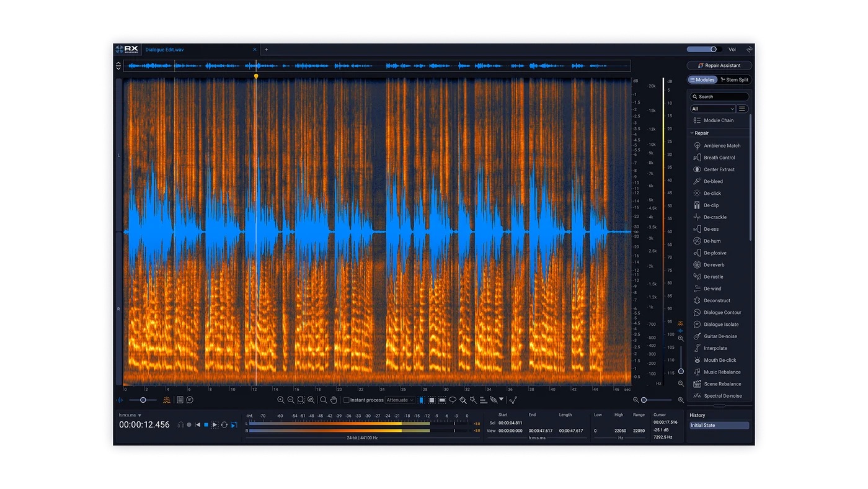This screenshot has height=489, width=868.
Task: Select the Dialogue Edit.wav tab
Action: 164,49
